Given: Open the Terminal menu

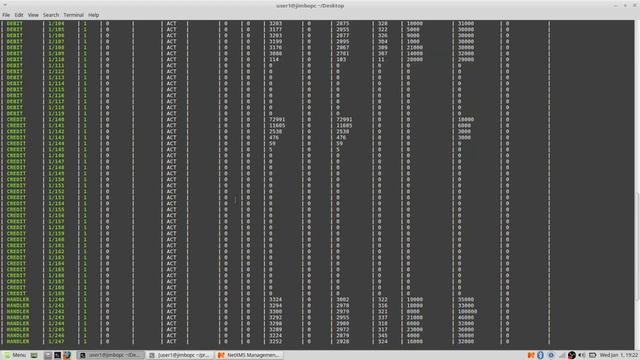Looking at the screenshot, I should pyautogui.click(x=73, y=15).
